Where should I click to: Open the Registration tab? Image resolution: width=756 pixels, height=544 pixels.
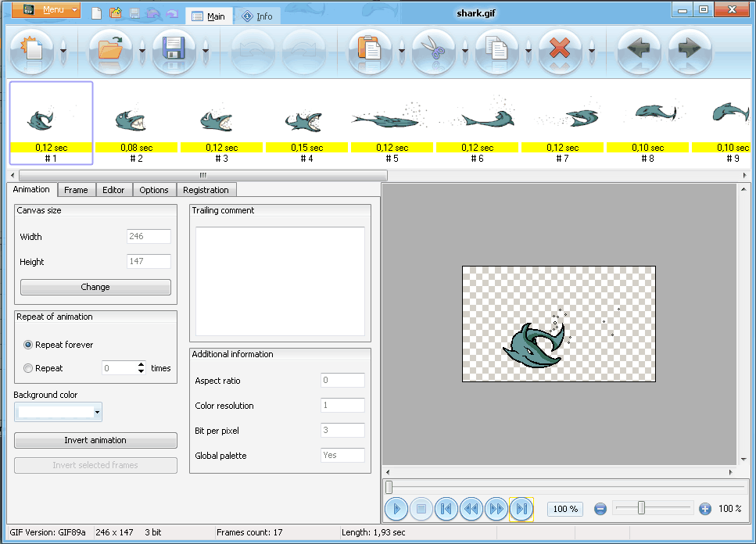pyautogui.click(x=206, y=190)
